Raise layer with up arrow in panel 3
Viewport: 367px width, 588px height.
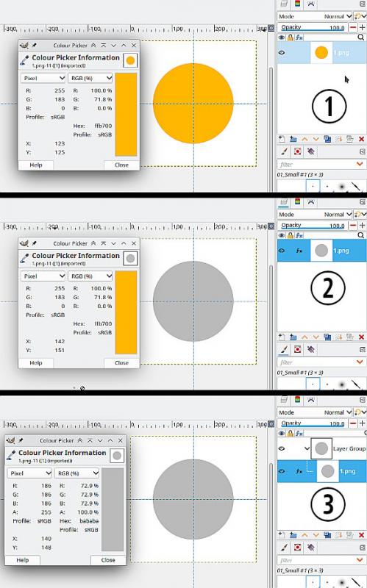pyautogui.click(x=304, y=535)
